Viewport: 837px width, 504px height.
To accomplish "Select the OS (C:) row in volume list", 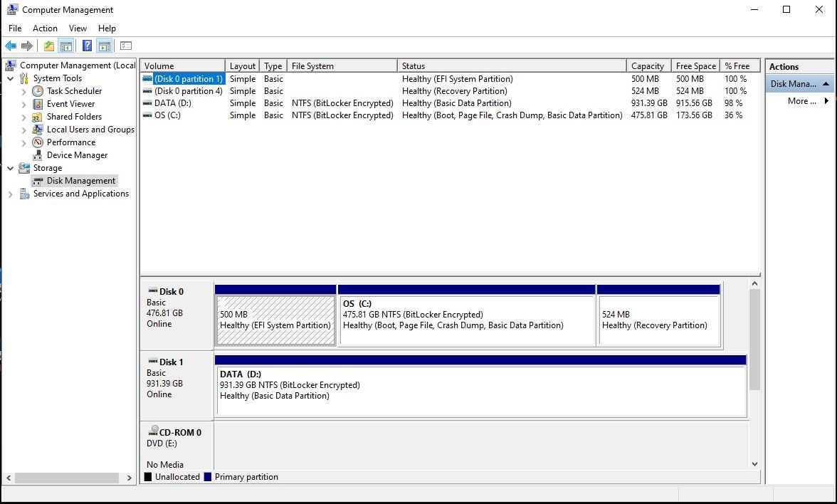I will [x=450, y=115].
